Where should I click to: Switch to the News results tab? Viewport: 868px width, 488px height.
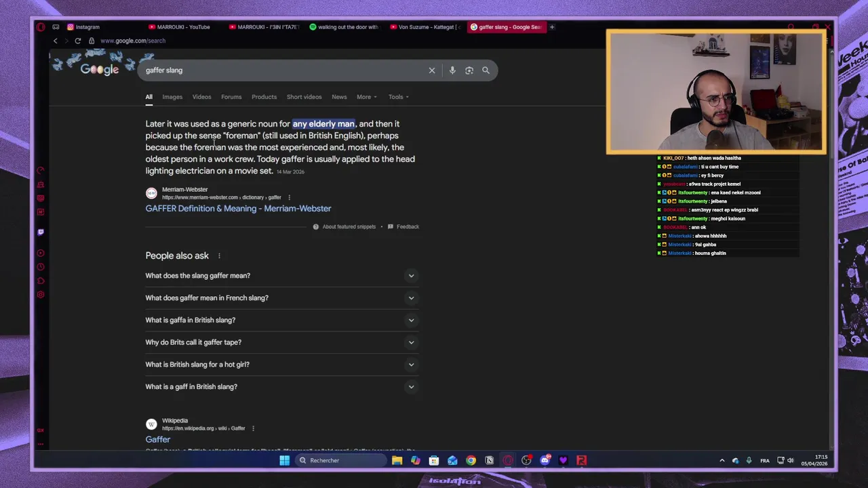coord(339,97)
